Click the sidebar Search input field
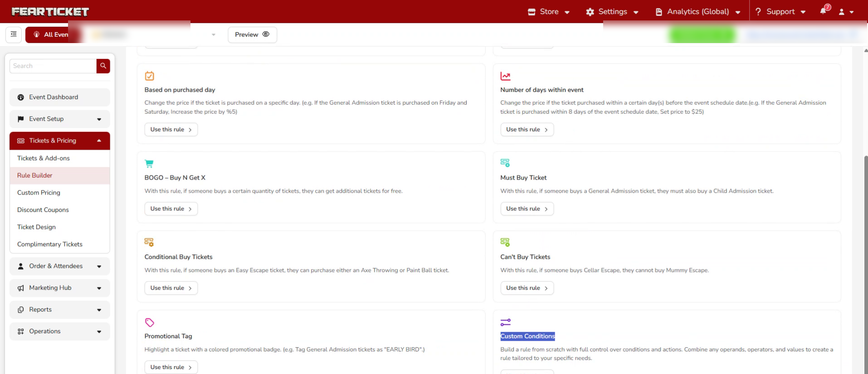 [x=53, y=66]
